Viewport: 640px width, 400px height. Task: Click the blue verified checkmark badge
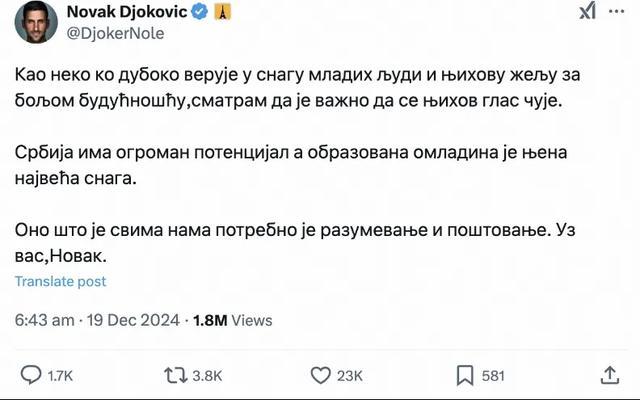coord(199,13)
